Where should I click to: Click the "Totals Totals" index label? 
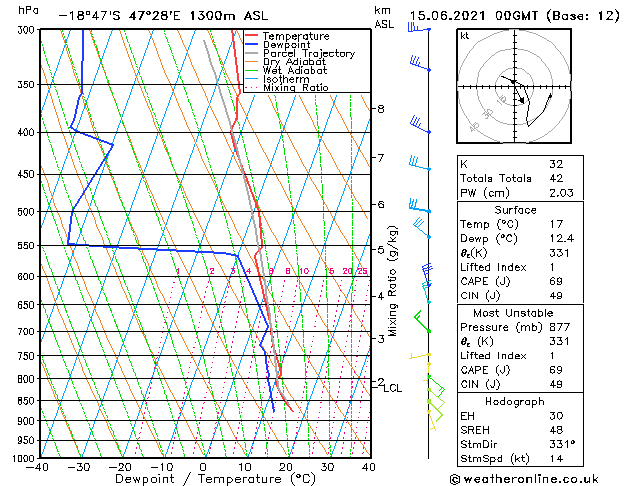coord(495,178)
